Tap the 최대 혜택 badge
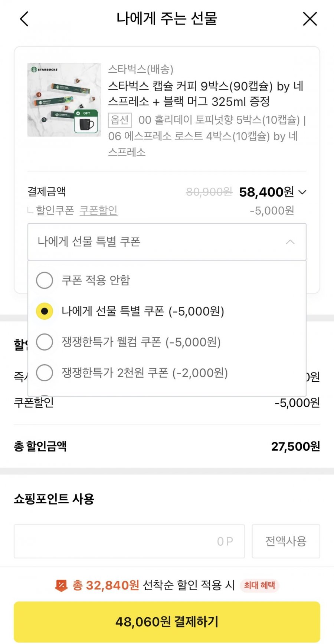This screenshot has width=334, height=644. pos(259,585)
